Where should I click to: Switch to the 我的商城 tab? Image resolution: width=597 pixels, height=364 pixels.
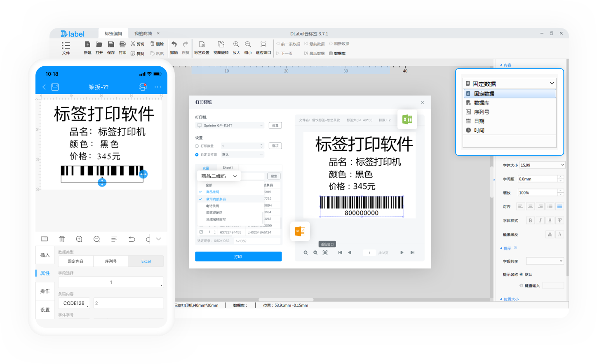coord(143,33)
